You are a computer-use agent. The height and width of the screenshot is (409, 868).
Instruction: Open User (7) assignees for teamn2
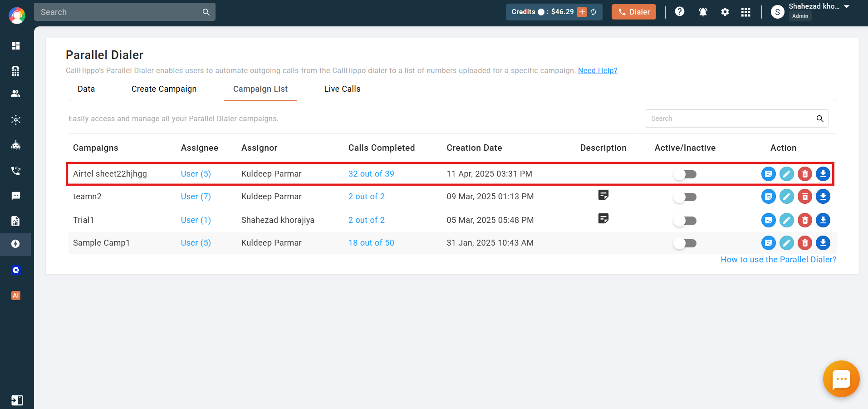coord(196,197)
